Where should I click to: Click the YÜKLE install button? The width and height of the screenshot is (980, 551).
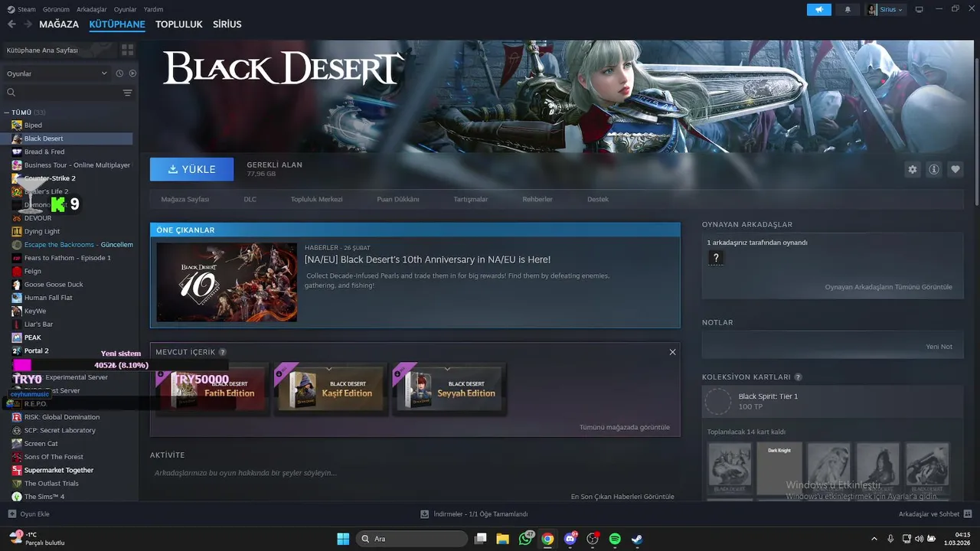pyautogui.click(x=191, y=169)
